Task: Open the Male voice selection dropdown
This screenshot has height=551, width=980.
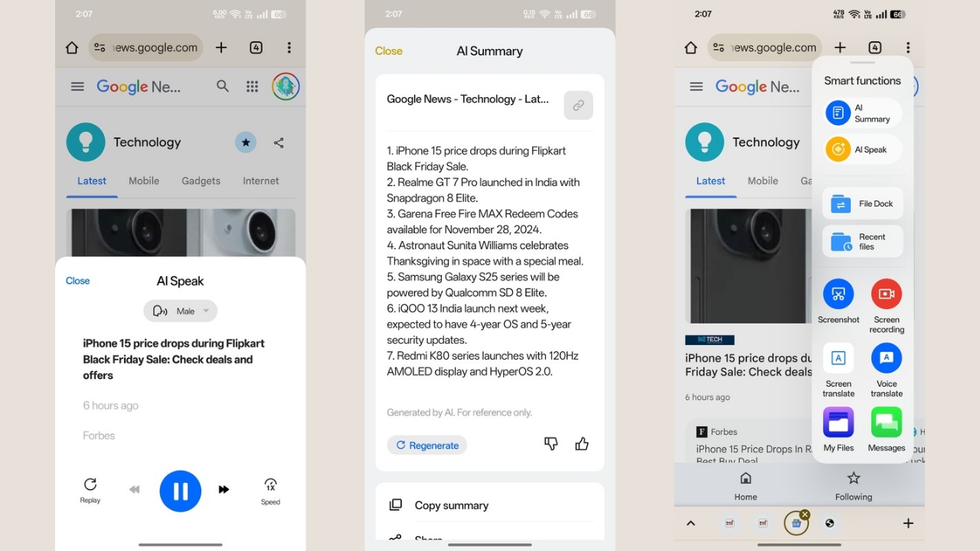Action: pos(180,311)
